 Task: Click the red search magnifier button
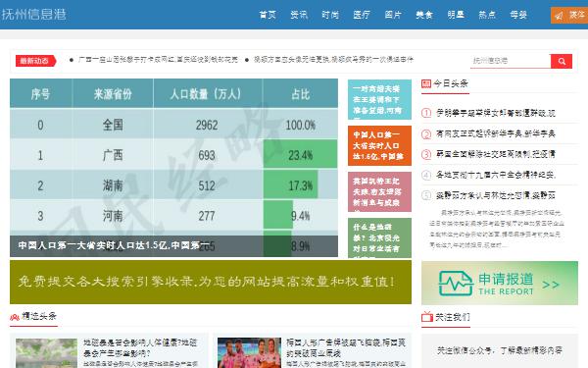pos(562,61)
